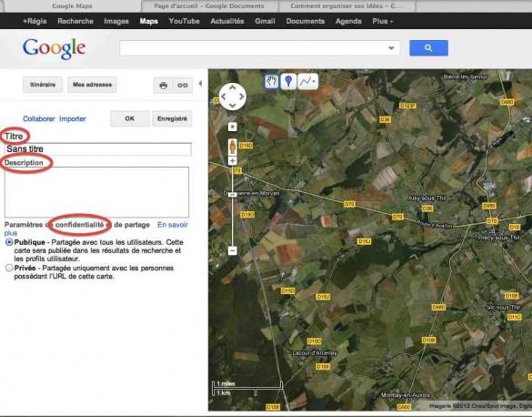The height and width of the screenshot is (417, 532).
Task: Pan the map left arrow
Action: click(x=223, y=97)
